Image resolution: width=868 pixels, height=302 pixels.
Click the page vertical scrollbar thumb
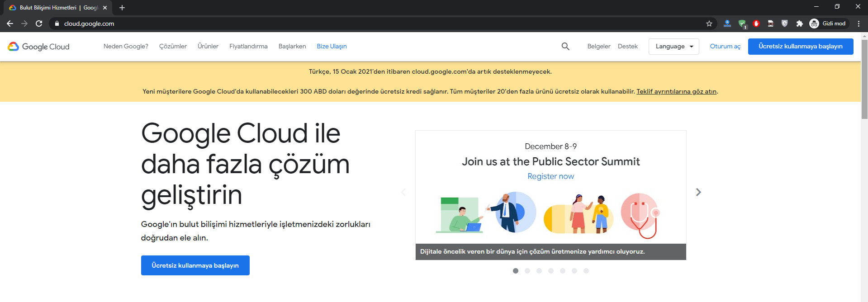pos(864,79)
